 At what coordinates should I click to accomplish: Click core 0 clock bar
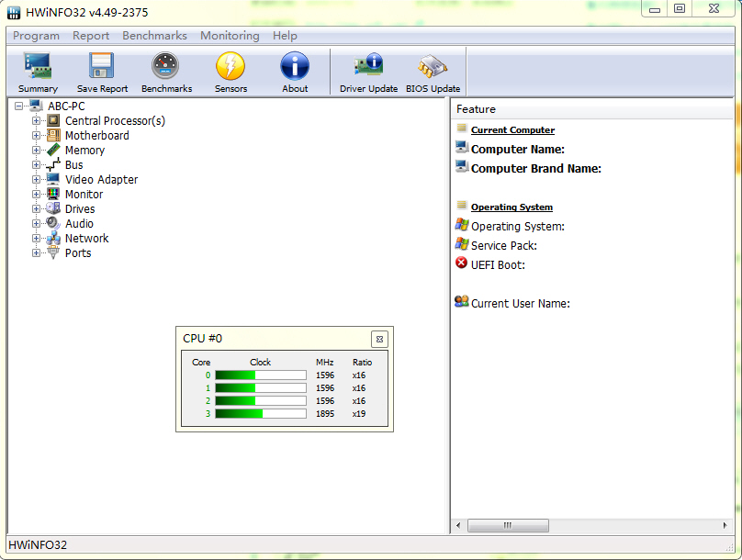pos(261,375)
